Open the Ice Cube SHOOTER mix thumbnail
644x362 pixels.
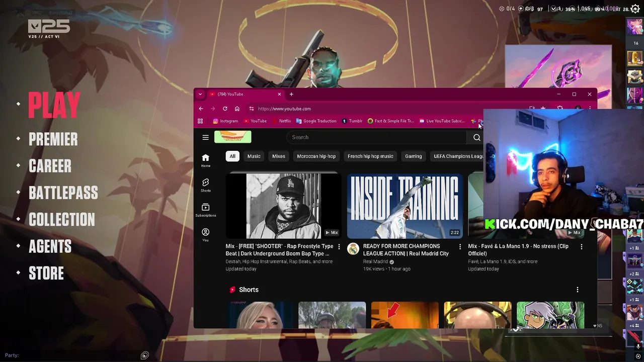click(x=283, y=206)
